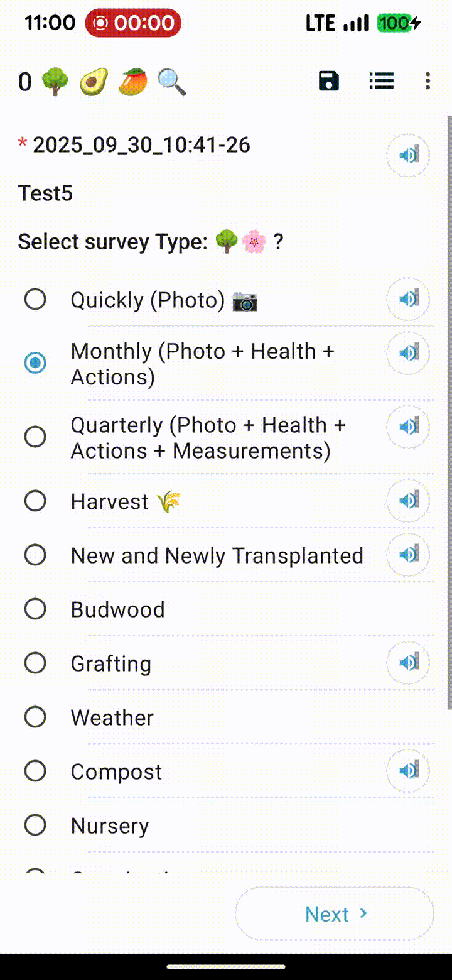
Task: Save the form with the floppy disk icon
Action: click(x=329, y=81)
